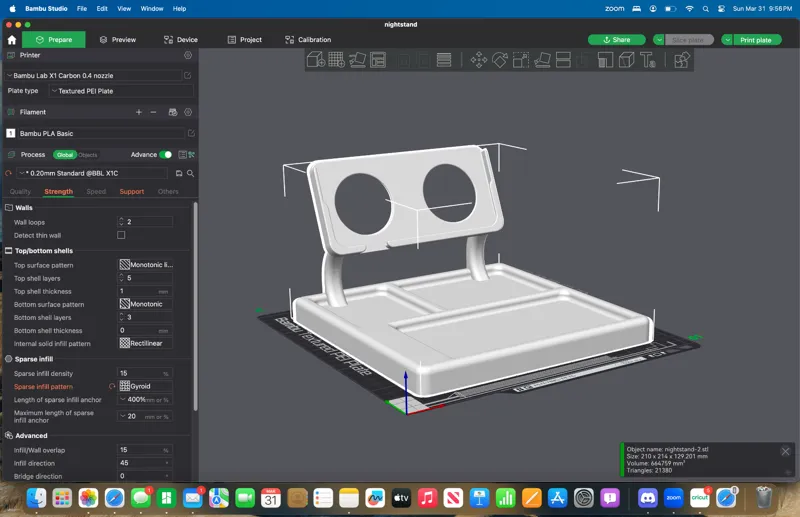
Task: Toggle the Advance switch
Action: [165, 155]
